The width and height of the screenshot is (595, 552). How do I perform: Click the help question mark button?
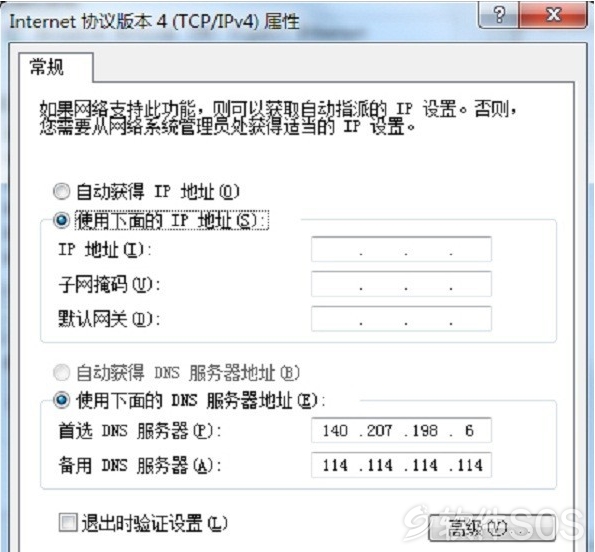(499, 15)
